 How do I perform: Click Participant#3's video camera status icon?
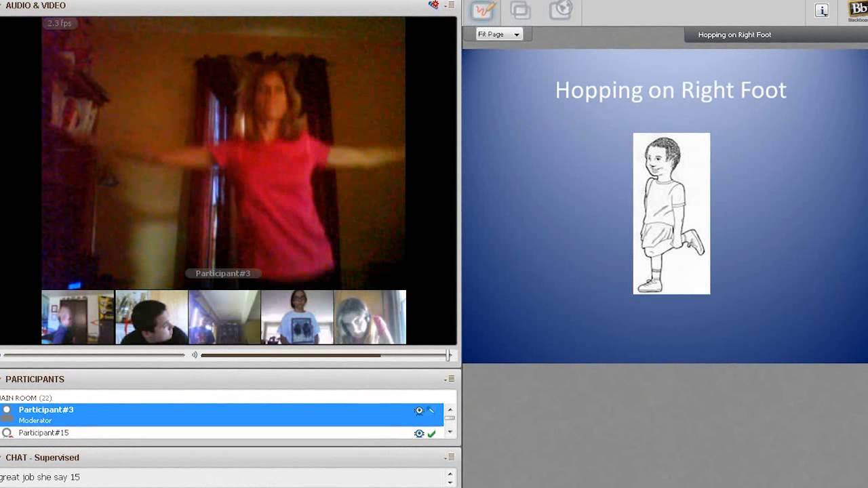tap(419, 411)
